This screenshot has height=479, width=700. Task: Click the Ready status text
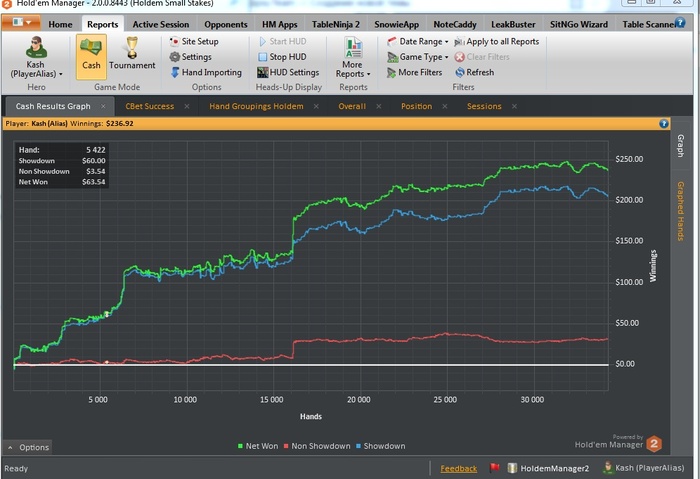[x=16, y=469]
